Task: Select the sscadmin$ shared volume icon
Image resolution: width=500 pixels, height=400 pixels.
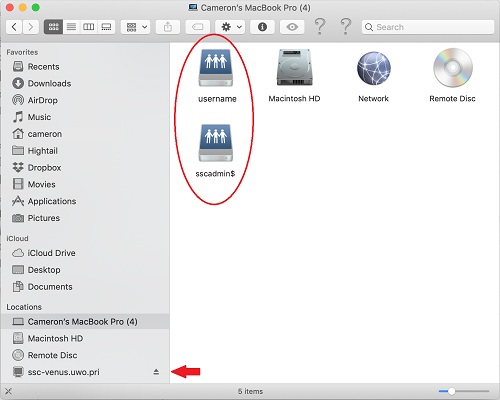Action: [x=216, y=143]
